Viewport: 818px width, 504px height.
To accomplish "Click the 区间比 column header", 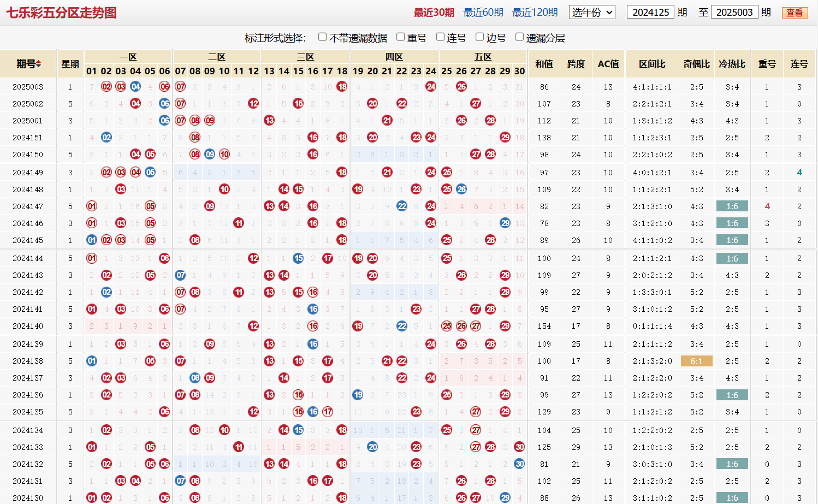I will (x=652, y=64).
